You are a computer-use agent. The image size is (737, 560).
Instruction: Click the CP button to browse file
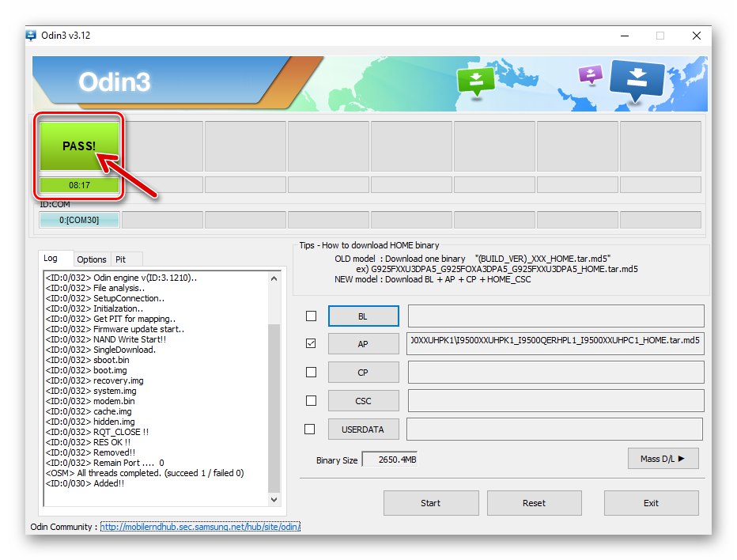point(363,373)
